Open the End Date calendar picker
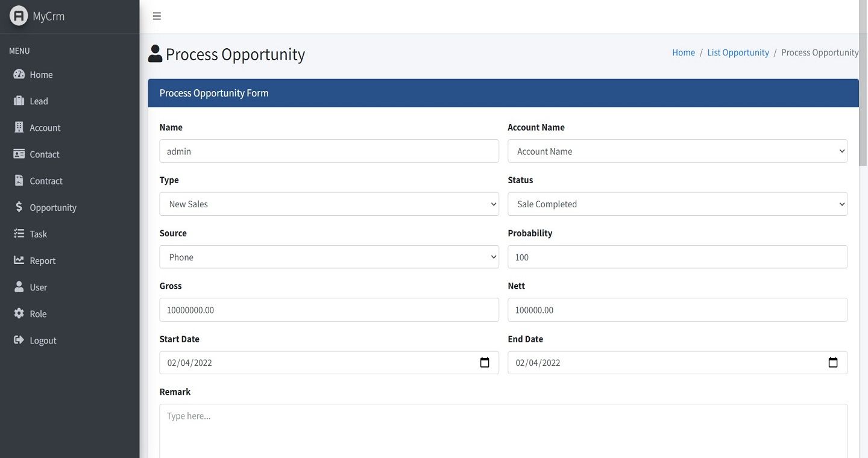The width and height of the screenshot is (868, 458). coord(833,363)
